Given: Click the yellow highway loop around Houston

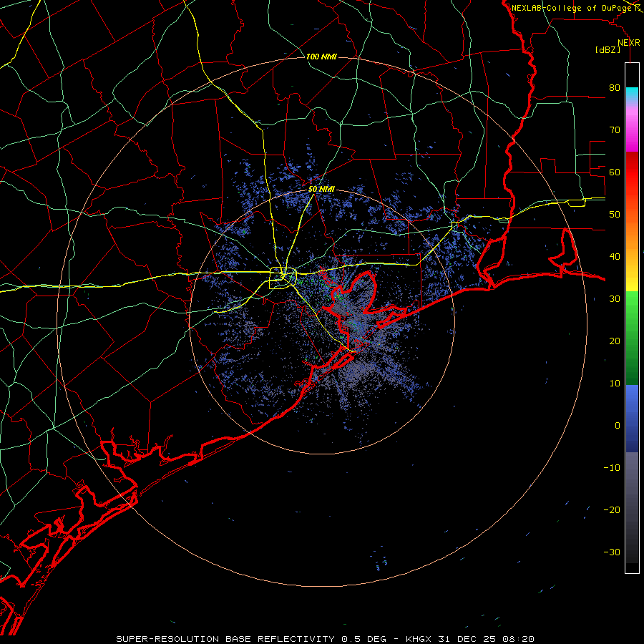Looking at the screenshot, I should tap(283, 278).
